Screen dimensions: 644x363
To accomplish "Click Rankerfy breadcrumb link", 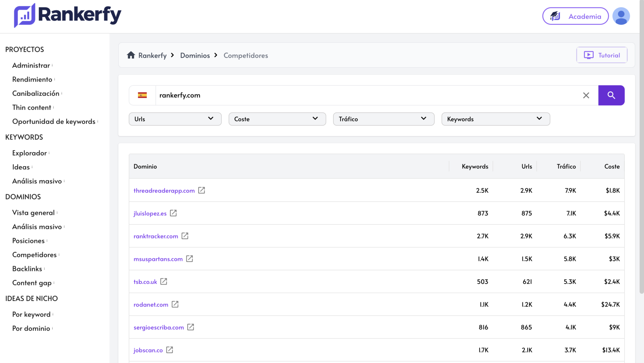I will [x=152, y=55].
